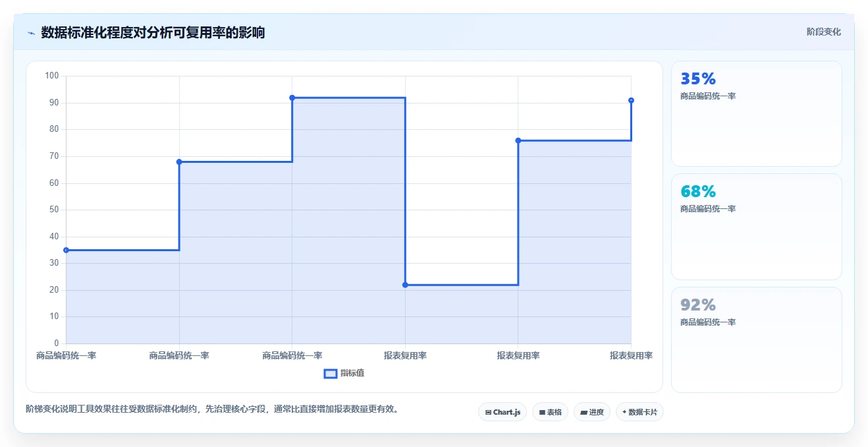Open the 92% 商品编码统一率 card
Viewport: 868px width, 447px height.
pyautogui.click(x=756, y=340)
